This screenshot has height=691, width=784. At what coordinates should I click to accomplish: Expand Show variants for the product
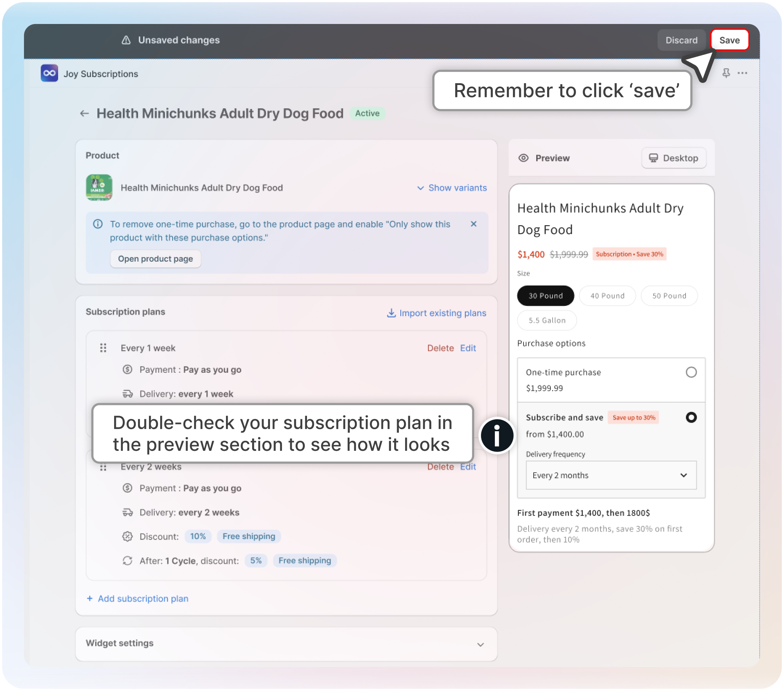point(452,188)
